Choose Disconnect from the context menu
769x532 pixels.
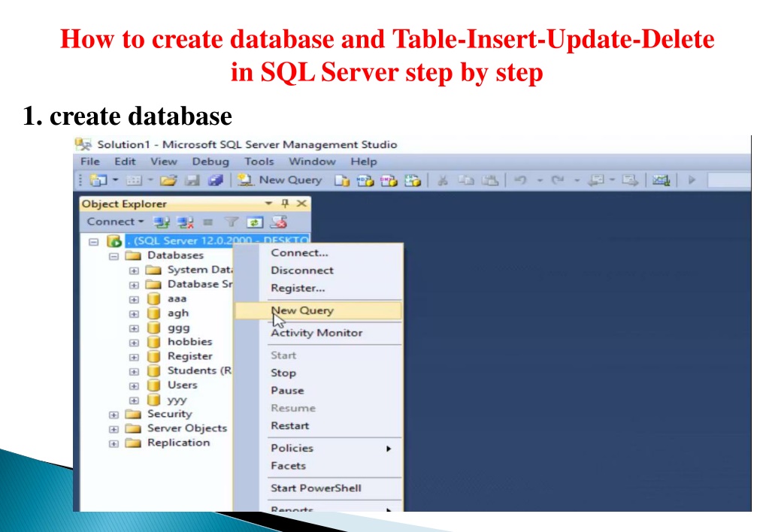[x=319, y=271]
